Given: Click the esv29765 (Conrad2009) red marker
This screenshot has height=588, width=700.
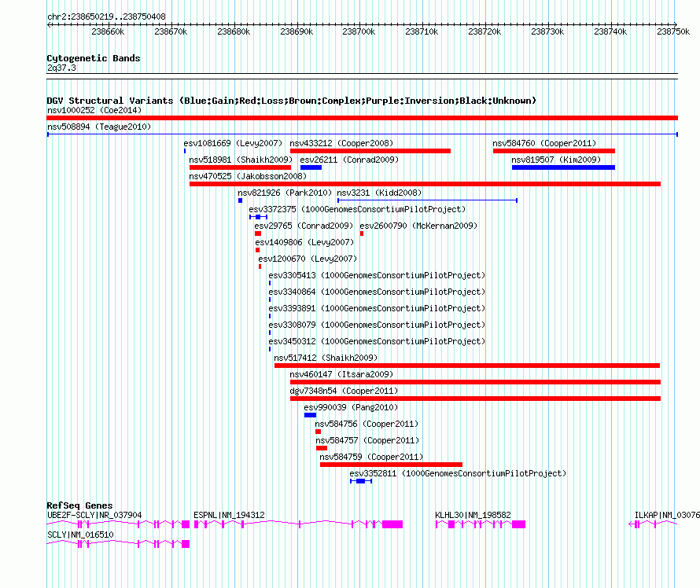Looking at the screenshot, I should [258, 233].
